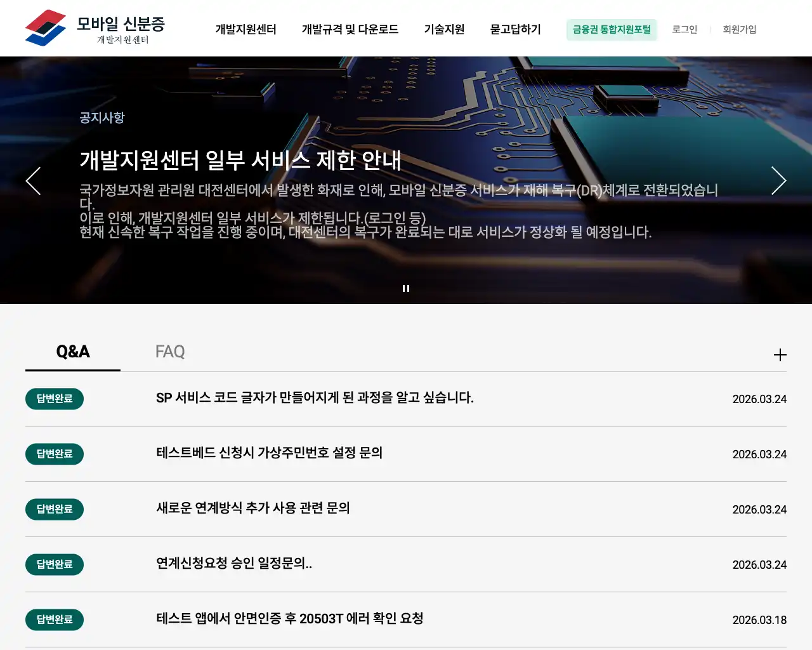Open the question about SP 서비스 코드
The image size is (812, 650).
[315, 399]
